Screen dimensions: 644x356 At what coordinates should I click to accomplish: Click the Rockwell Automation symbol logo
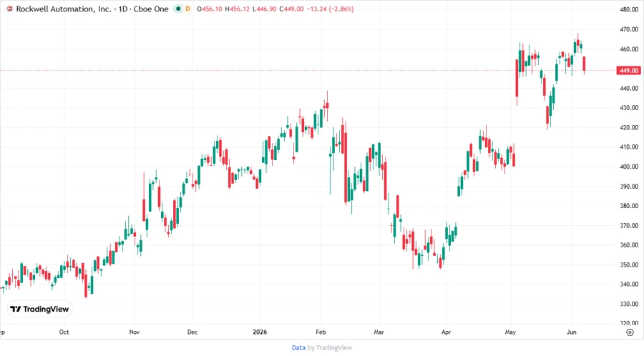(10, 9)
